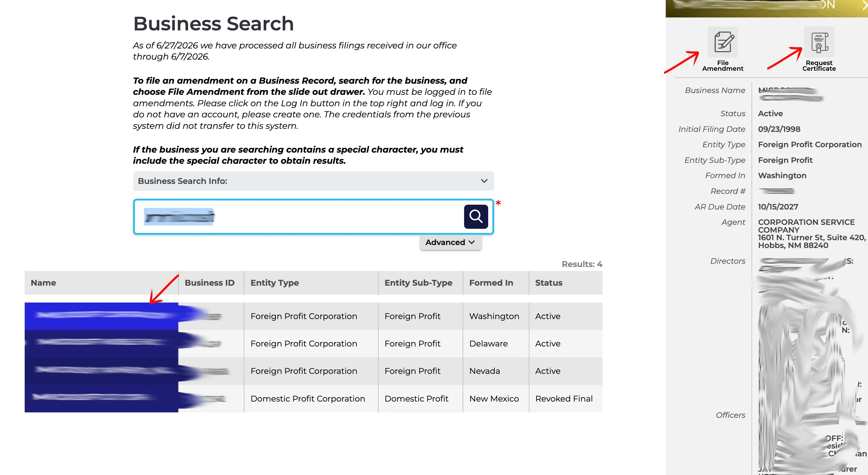Select the Washington row's Formed In cell

tap(495, 316)
